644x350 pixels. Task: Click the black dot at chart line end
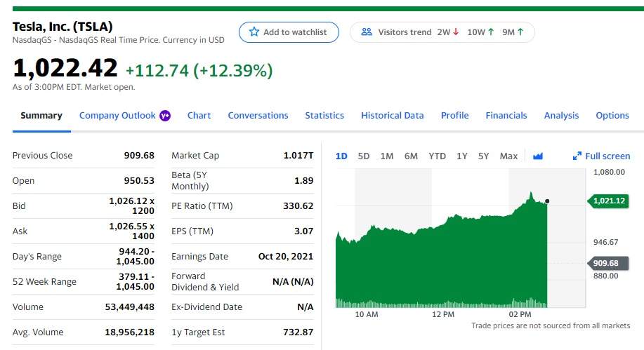(x=547, y=201)
